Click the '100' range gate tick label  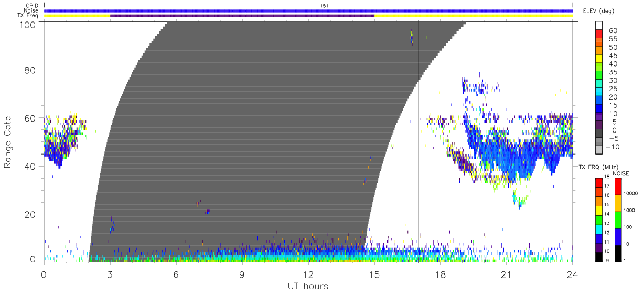[28, 24]
